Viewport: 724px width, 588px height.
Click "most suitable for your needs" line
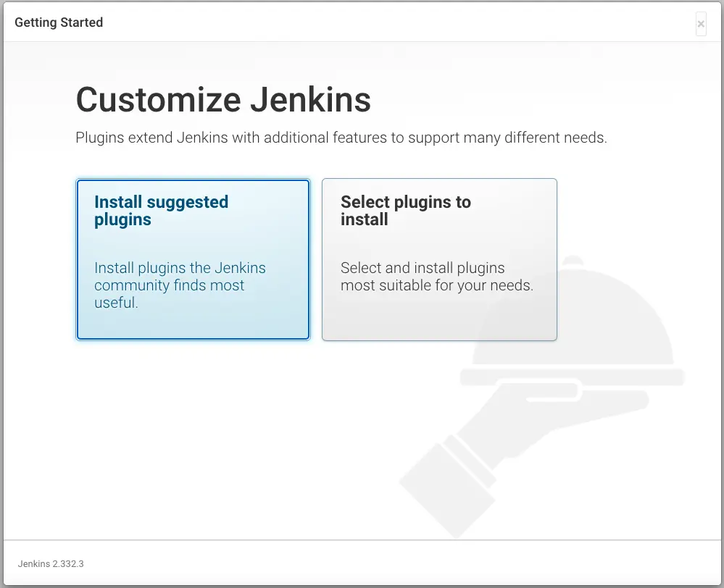(436, 285)
